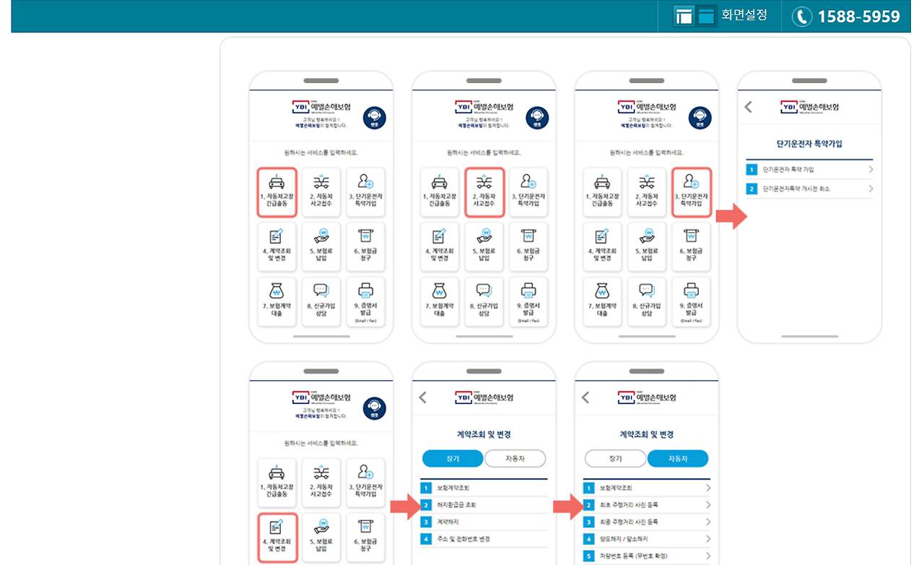Screen dimensions: 924x565
Task: Open list item 1 단기운전자 특약 가입
Action: click(x=809, y=170)
